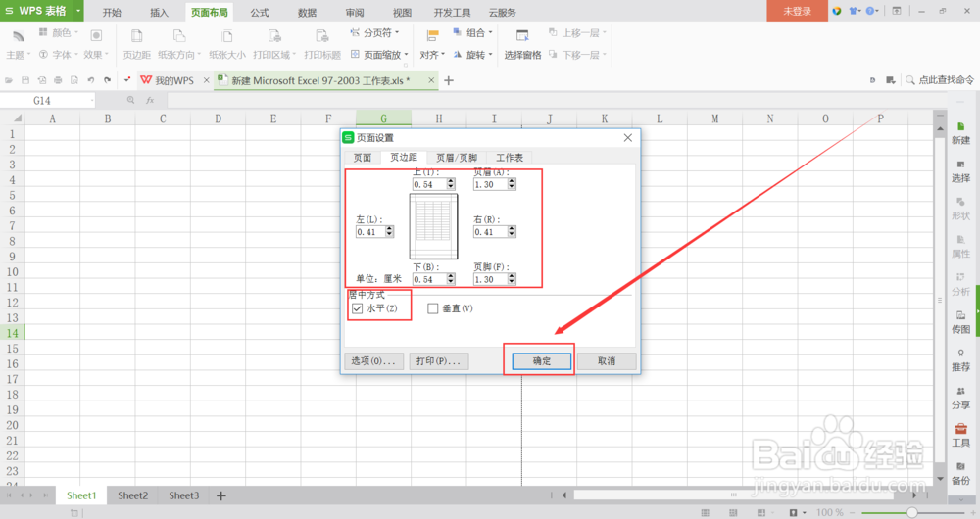Click the 未登录 login button

click(797, 11)
